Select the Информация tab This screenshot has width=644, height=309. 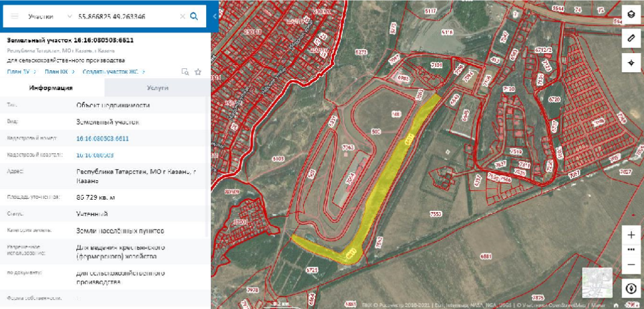pyautogui.click(x=52, y=88)
